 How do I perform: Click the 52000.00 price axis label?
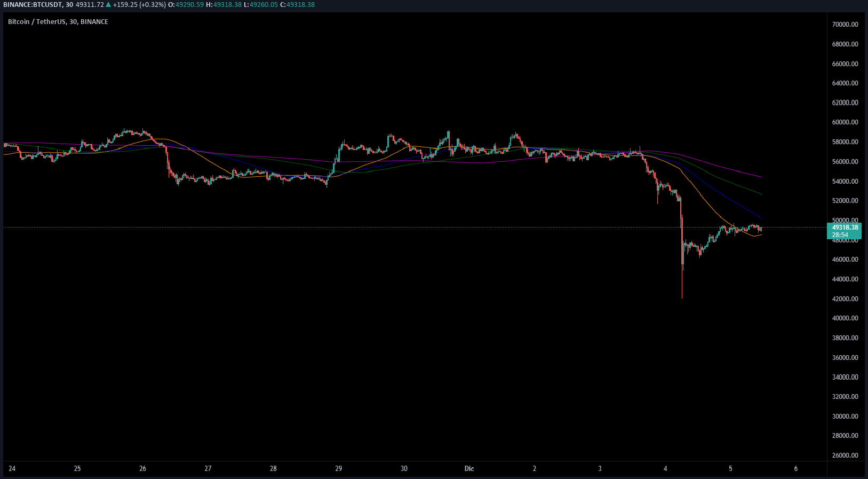pos(845,201)
